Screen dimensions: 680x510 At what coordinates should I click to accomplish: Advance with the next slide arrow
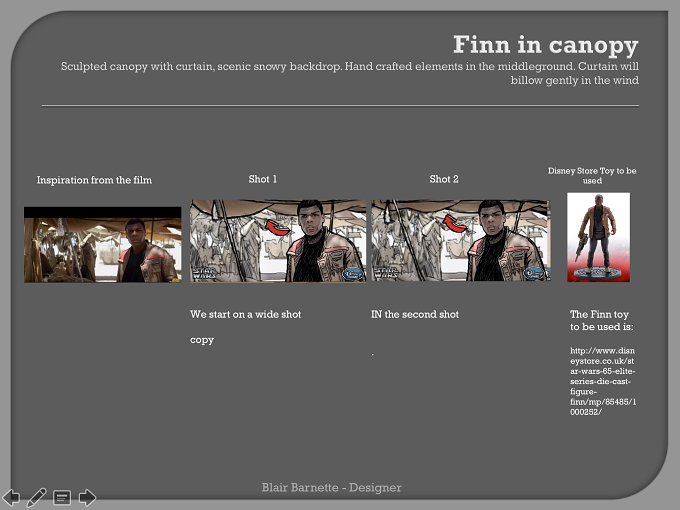tap(87, 497)
